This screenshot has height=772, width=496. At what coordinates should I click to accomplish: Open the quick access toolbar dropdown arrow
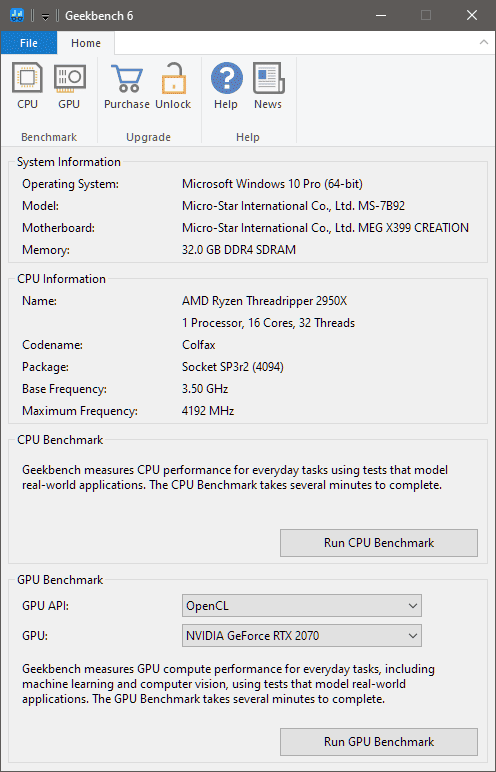(x=45, y=16)
